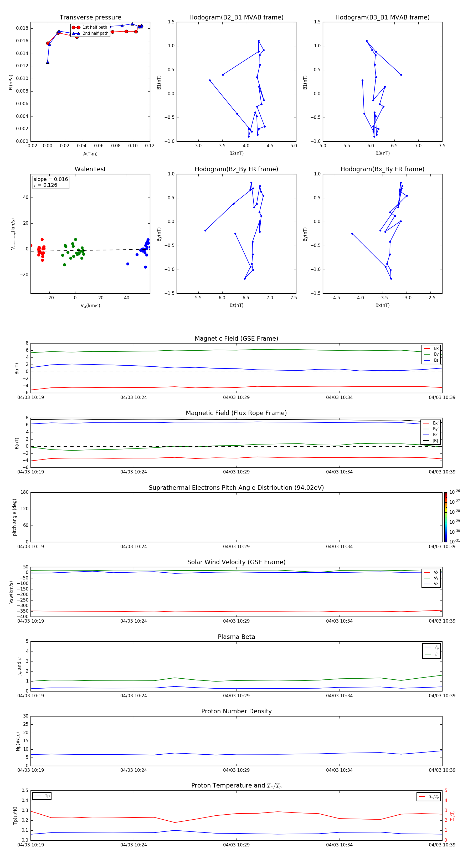Select the '2nd half path' legend entry
Image resolution: width=473 pixels, height=868 pixels.
tap(90, 33)
